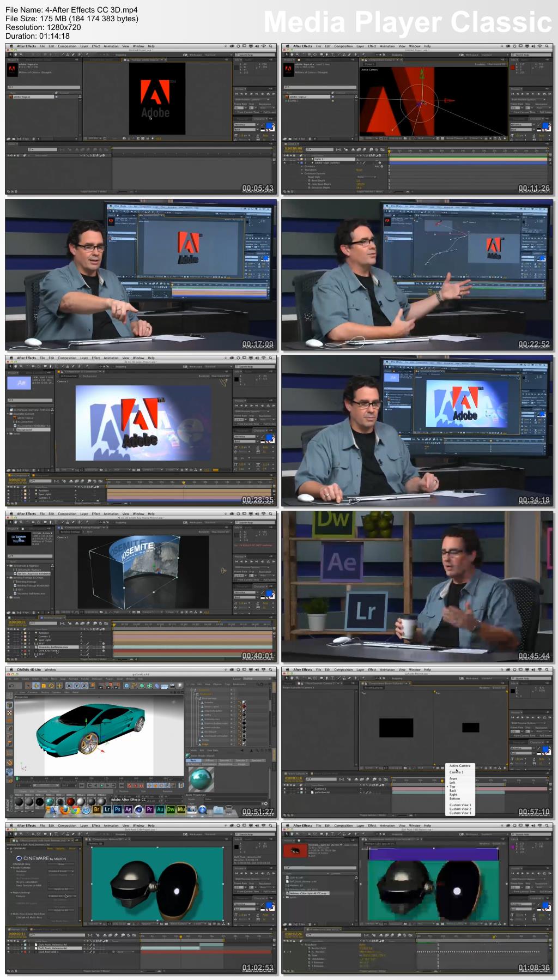The height and width of the screenshot is (980, 558).
Task: Open the CINEWARE Renderer dropdown
Action: 61,871
